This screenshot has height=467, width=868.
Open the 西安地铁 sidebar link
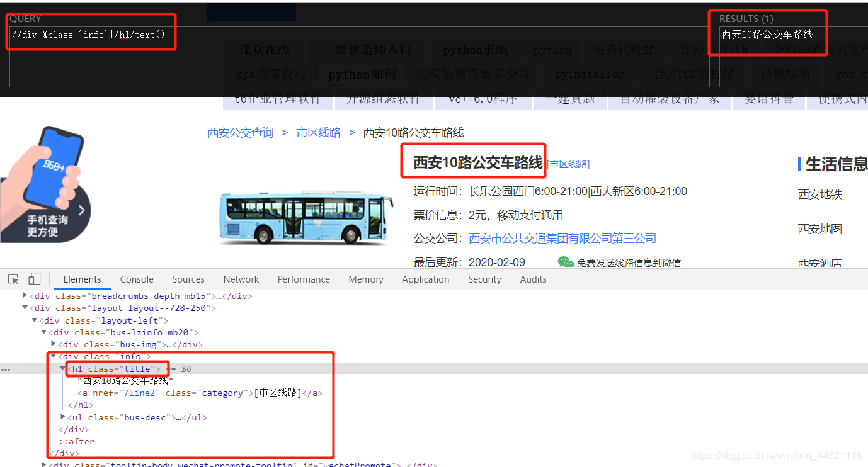click(x=820, y=195)
